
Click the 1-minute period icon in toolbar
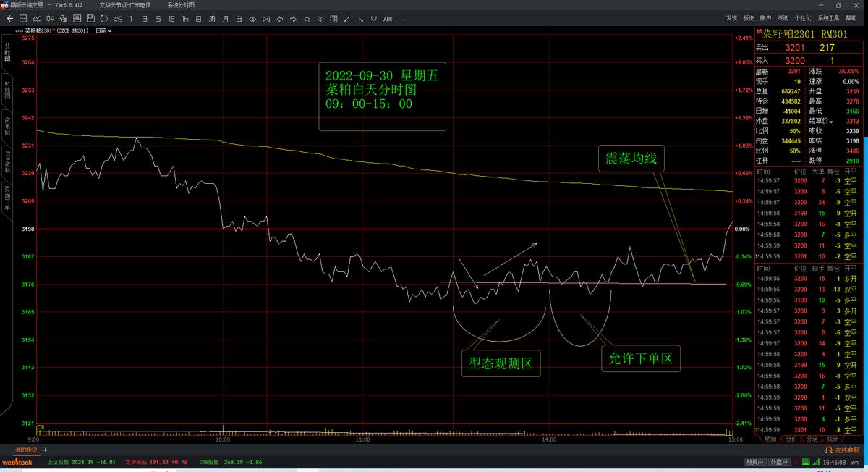(132, 19)
